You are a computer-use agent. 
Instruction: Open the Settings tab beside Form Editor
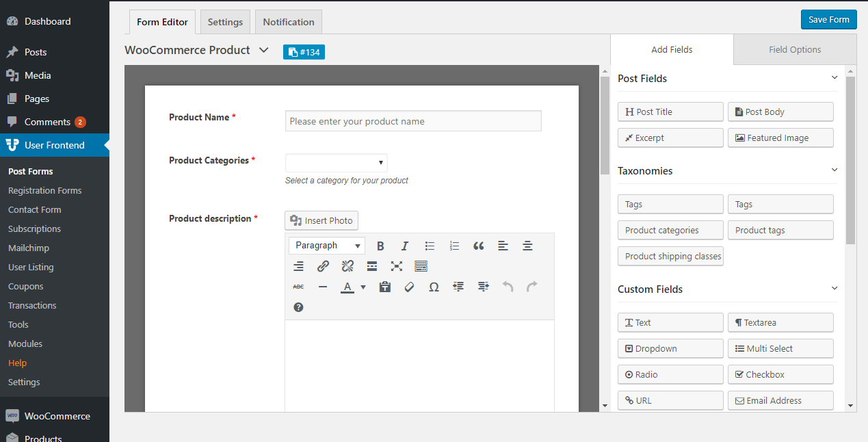click(225, 22)
